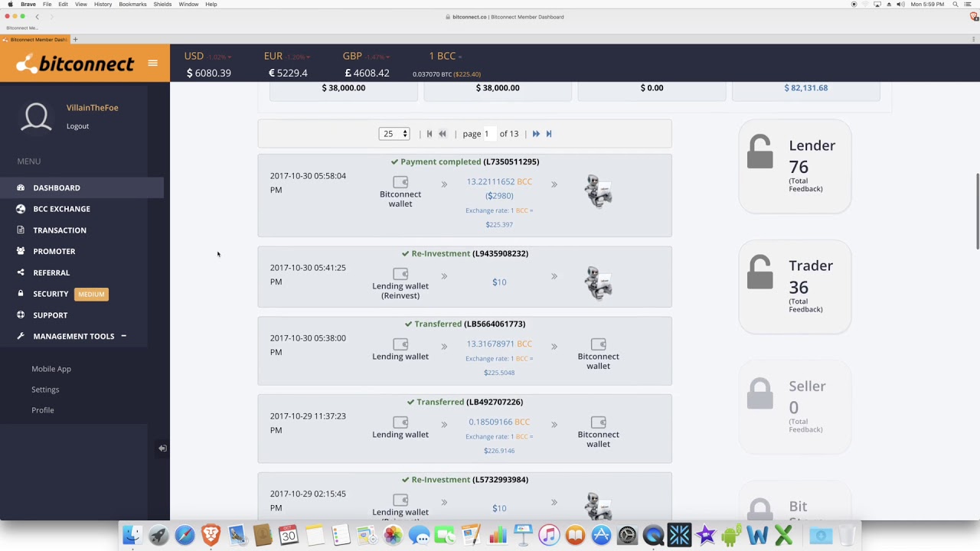Image resolution: width=980 pixels, height=551 pixels.
Task: Open Profile under Management Tools
Action: 43,410
